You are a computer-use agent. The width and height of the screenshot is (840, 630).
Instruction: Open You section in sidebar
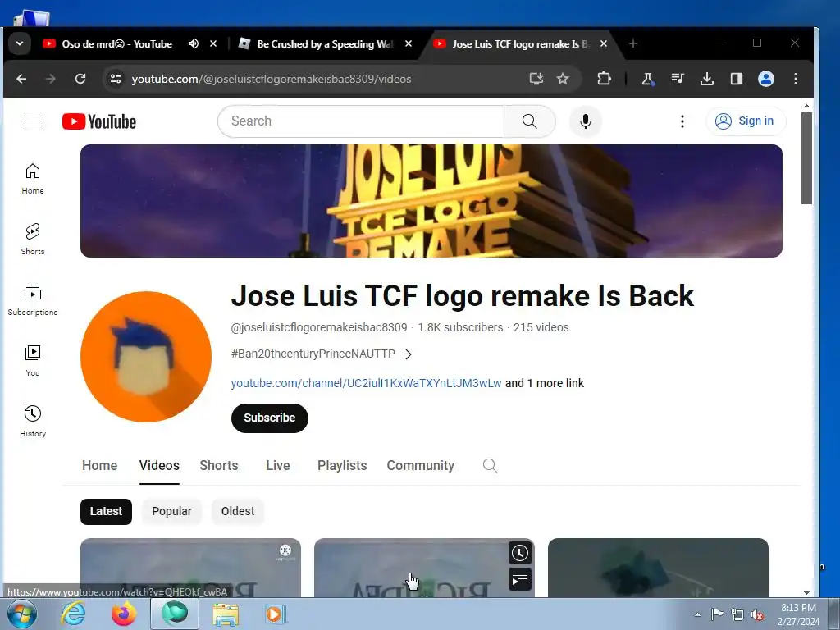coord(33,361)
